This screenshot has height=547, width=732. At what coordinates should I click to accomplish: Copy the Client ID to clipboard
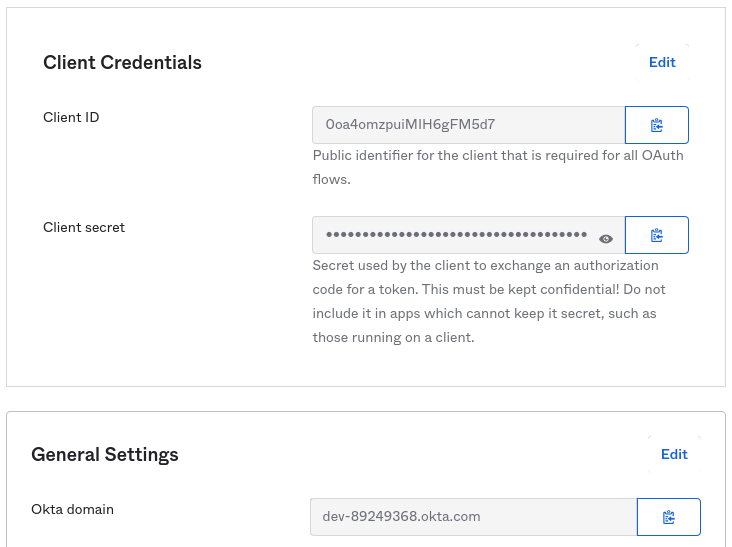pyautogui.click(x=656, y=125)
